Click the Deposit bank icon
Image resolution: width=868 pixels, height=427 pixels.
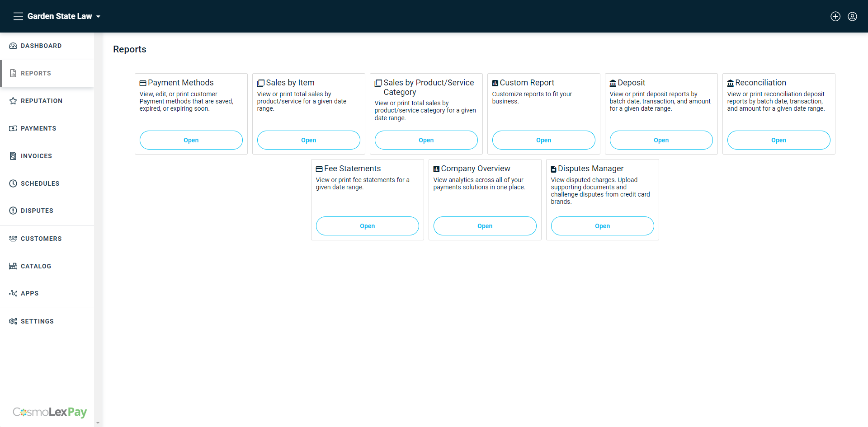613,83
